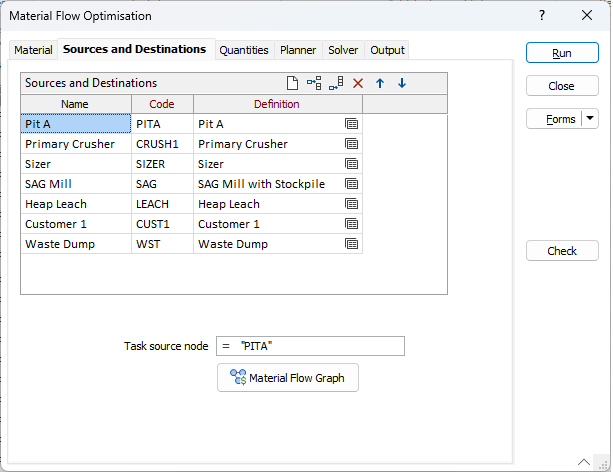The height and width of the screenshot is (472, 613).
Task: Click the Check button
Action: tap(562, 251)
